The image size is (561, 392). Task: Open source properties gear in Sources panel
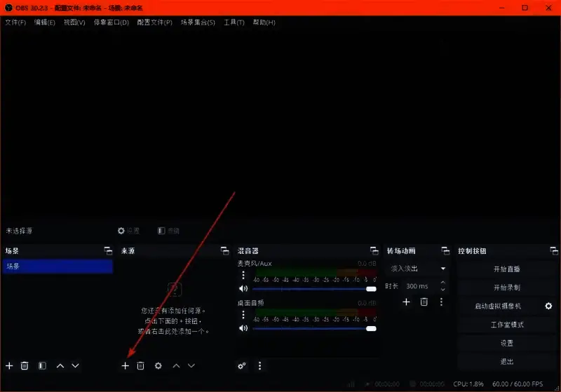pyautogui.click(x=158, y=365)
